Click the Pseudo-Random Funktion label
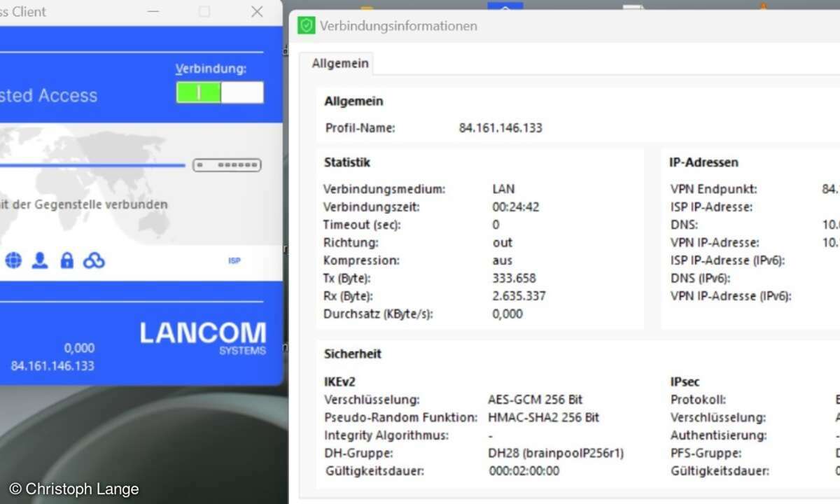 pyautogui.click(x=400, y=417)
